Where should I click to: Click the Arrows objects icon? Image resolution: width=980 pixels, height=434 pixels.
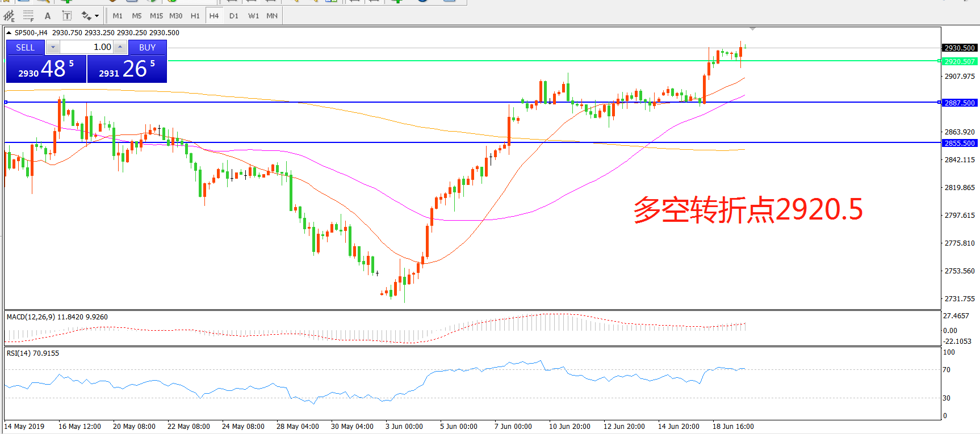tap(86, 16)
